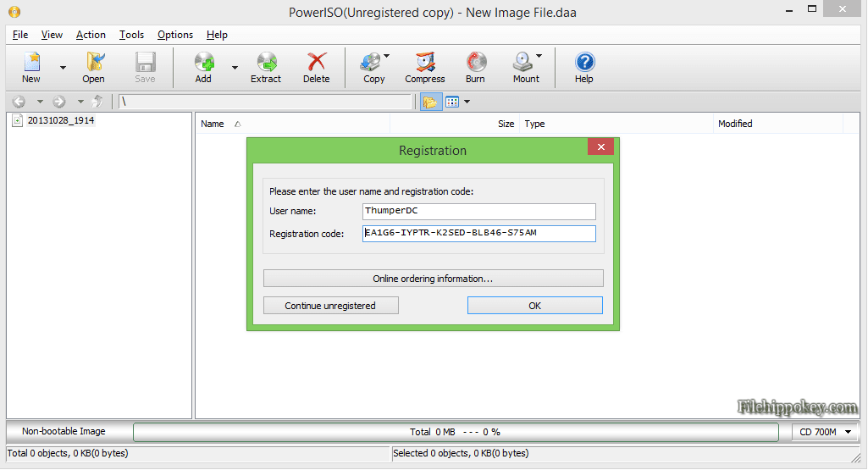868x470 pixels.
Task: Click the Non-bootable Image status label
Action: [64, 431]
